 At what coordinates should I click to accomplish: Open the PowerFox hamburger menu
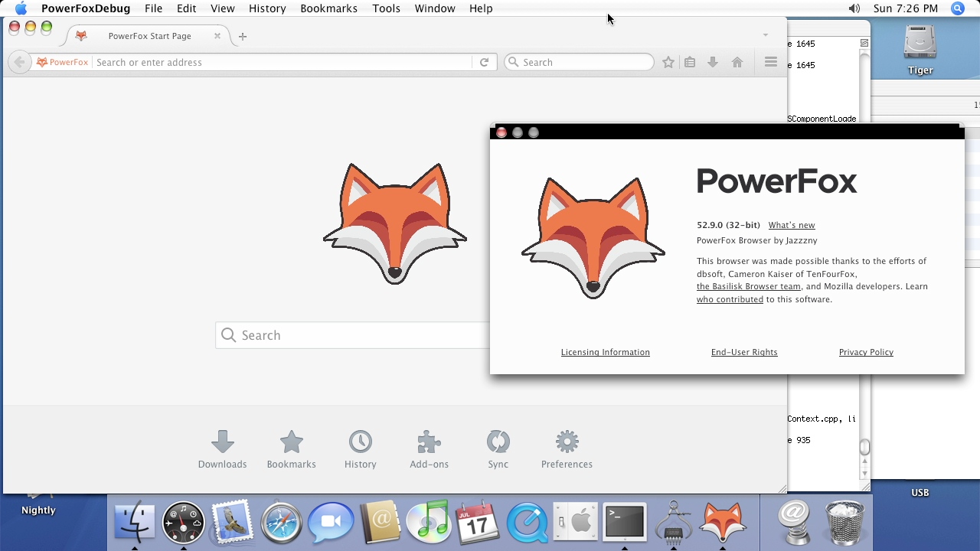pyautogui.click(x=771, y=62)
